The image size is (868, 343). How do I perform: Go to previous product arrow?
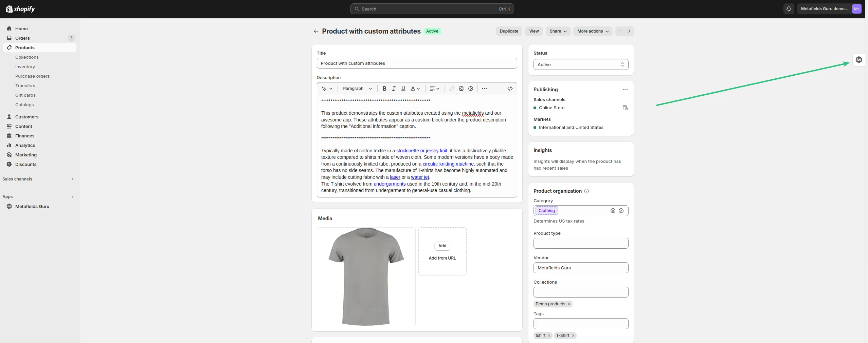tap(620, 31)
